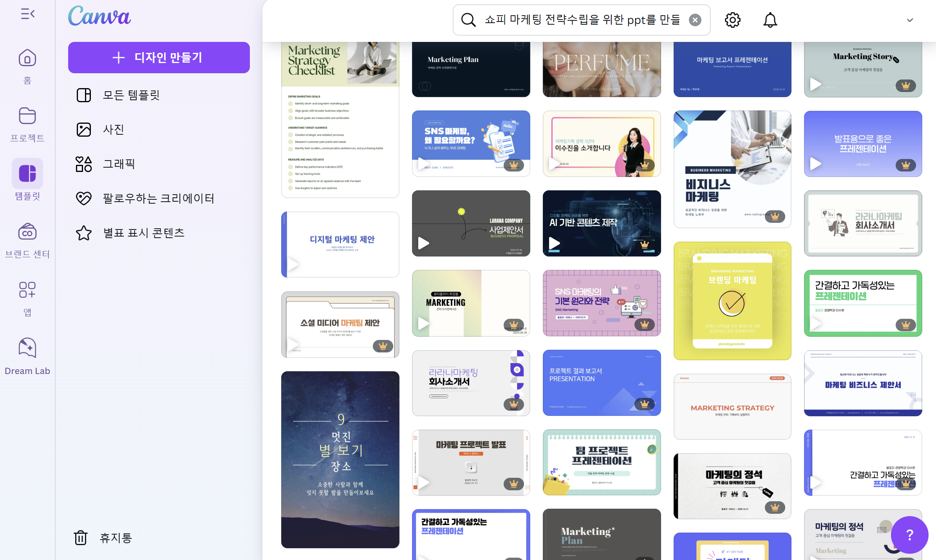Click crown badge on black-edged 마케팅의 정석
Image resolution: width=936 pixels, height=560 pixels.
pyautogui.click(x=775, y=508)
